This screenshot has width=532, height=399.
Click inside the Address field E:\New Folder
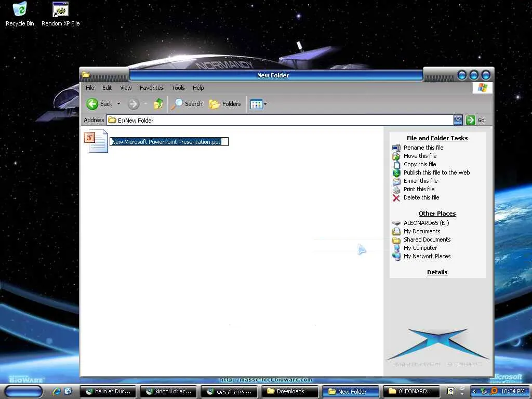[x=280, y=120]
